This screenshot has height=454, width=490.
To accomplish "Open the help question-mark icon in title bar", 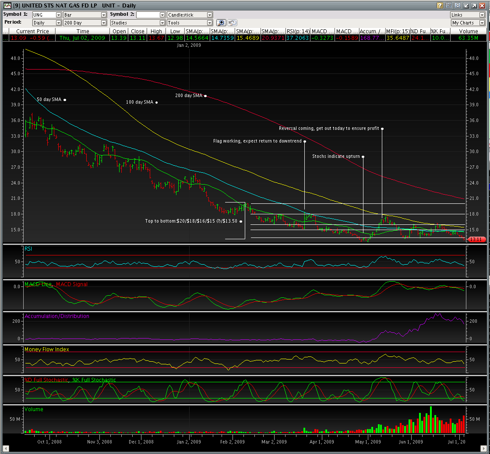I will coord(440,6).
